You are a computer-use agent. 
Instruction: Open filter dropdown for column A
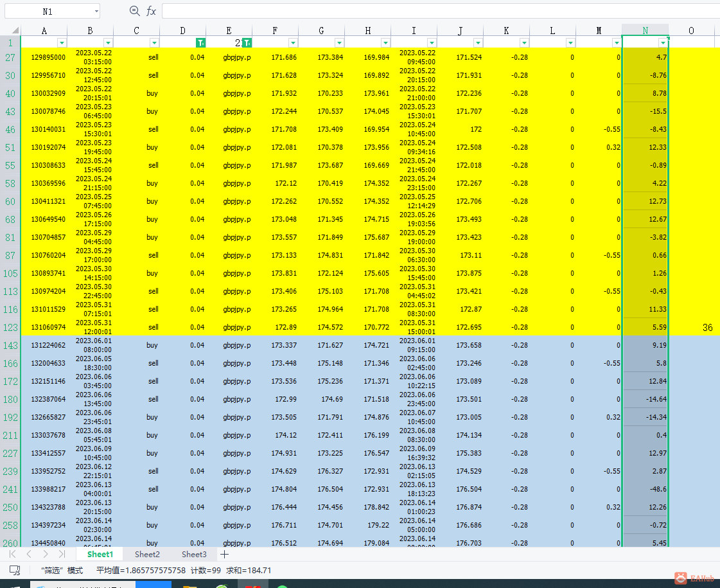[62, 42]
